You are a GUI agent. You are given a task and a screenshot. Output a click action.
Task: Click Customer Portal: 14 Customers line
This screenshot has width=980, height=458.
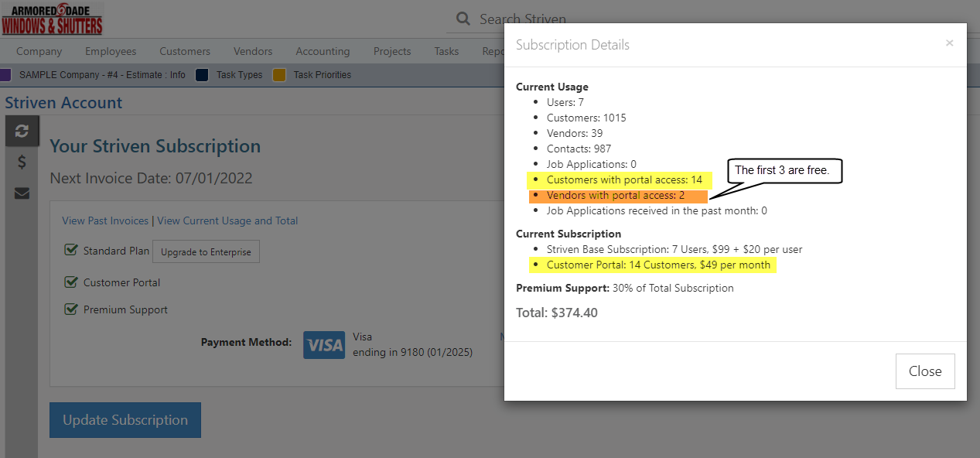click(x=658, y=265)
